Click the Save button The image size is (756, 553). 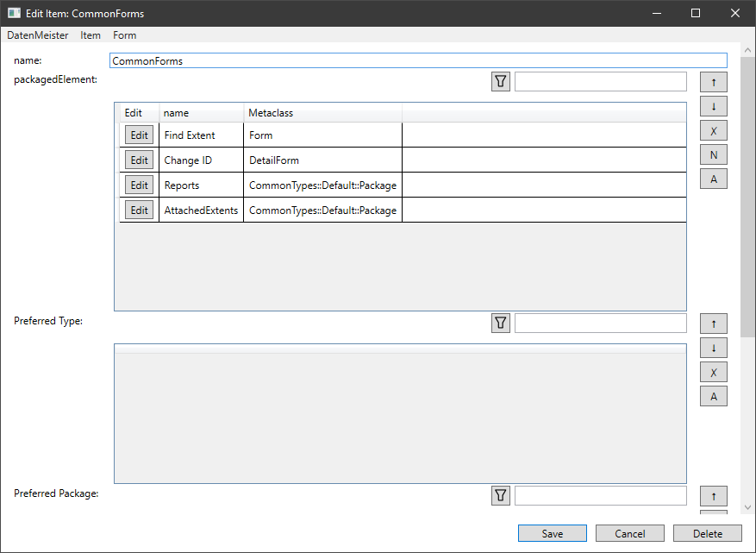tap(553, 534)
